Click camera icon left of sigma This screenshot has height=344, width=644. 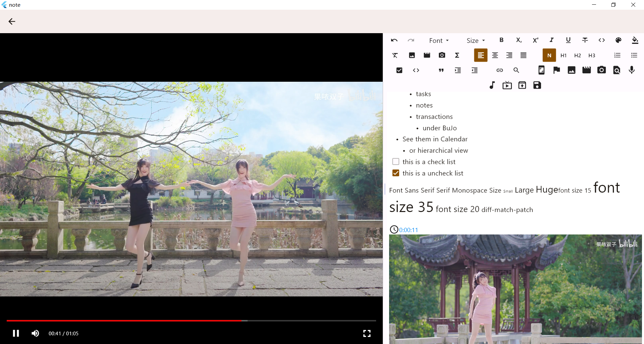[x=442, y=55]
